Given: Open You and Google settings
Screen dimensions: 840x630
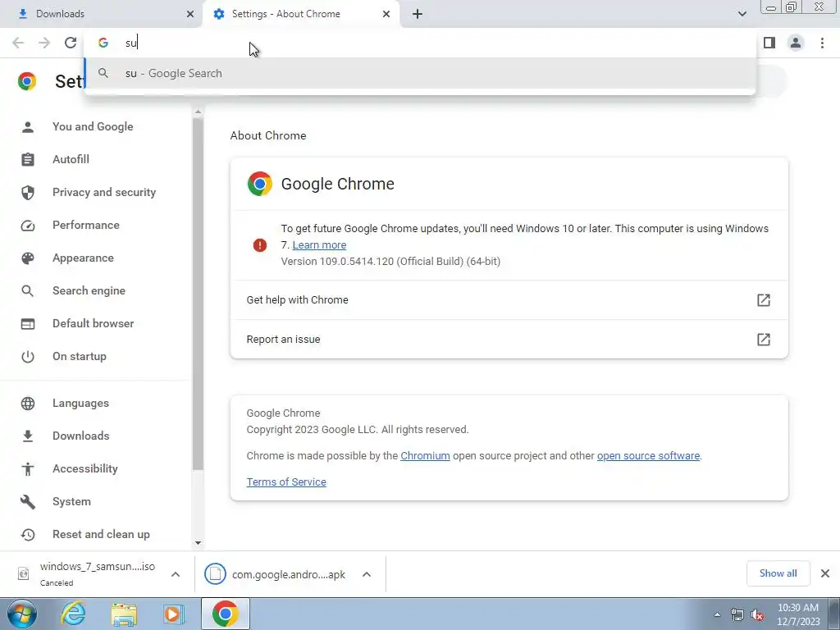Looking at the screenshot, I should [93, 126].
